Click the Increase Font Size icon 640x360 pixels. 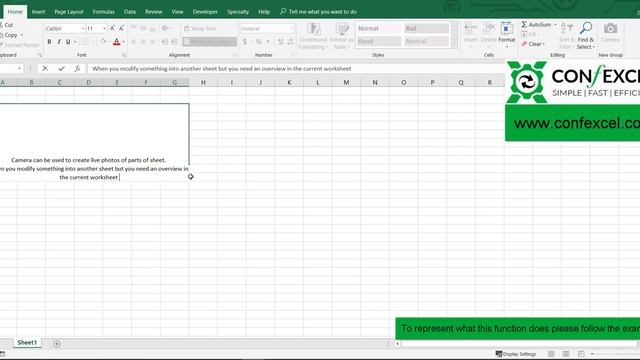[x=112, y=28]
